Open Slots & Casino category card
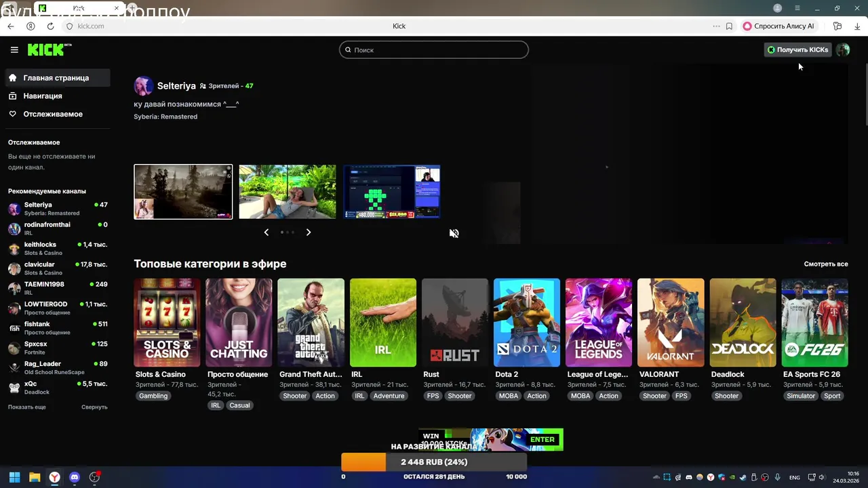The width and height of the screenshot is (868, 488). tap(167, 323)
